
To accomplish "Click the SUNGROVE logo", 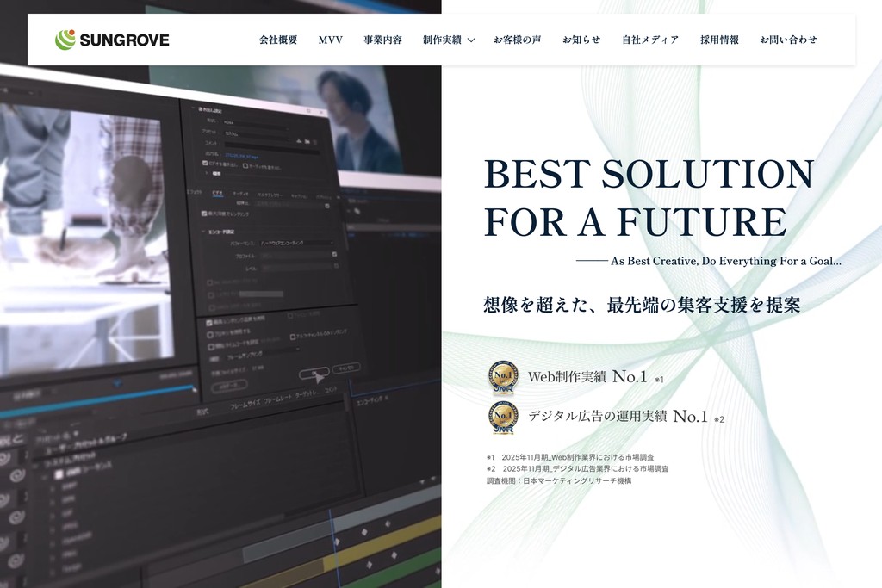I will 112,40.
